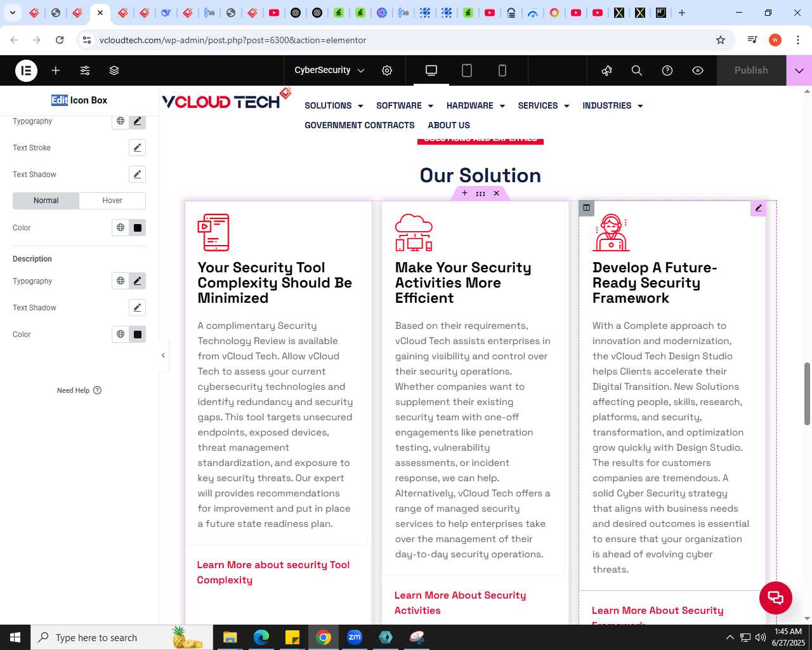Click the vCloud Tech logo
Image resolution: width=812 pixels, height=650 pixels.
tap(226, 100)
